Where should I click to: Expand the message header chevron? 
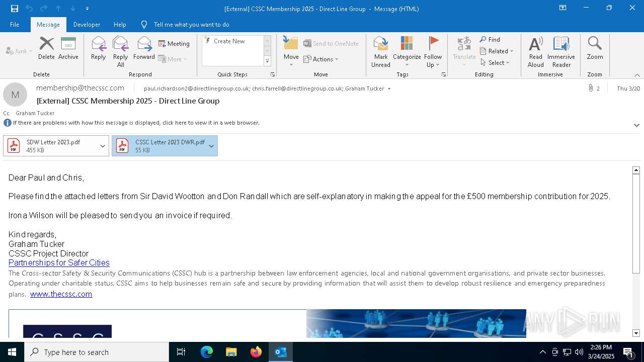[x=636, y=125]
